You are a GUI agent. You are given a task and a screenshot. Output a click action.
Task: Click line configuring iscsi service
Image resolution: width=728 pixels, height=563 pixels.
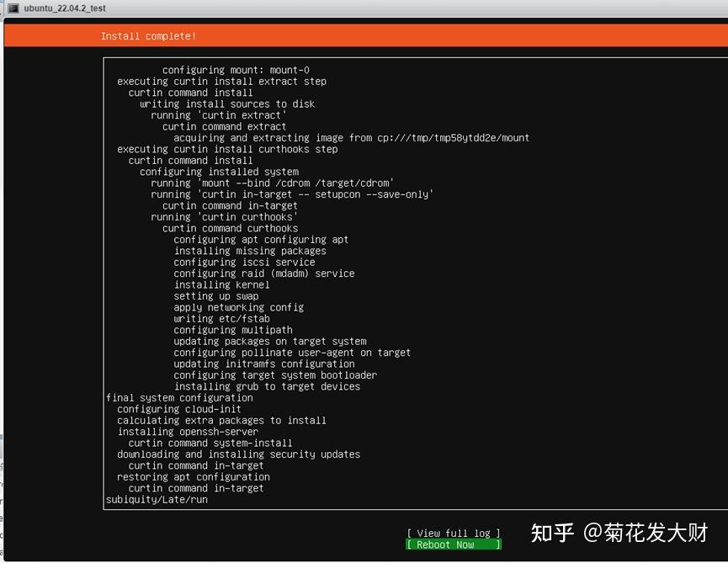click(x=244, y=263)
